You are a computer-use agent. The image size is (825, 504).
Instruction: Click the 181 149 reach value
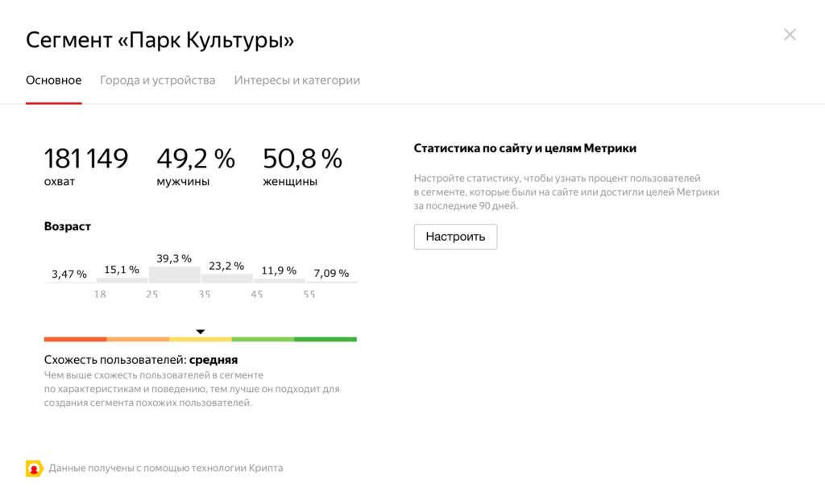coord(86,159)
